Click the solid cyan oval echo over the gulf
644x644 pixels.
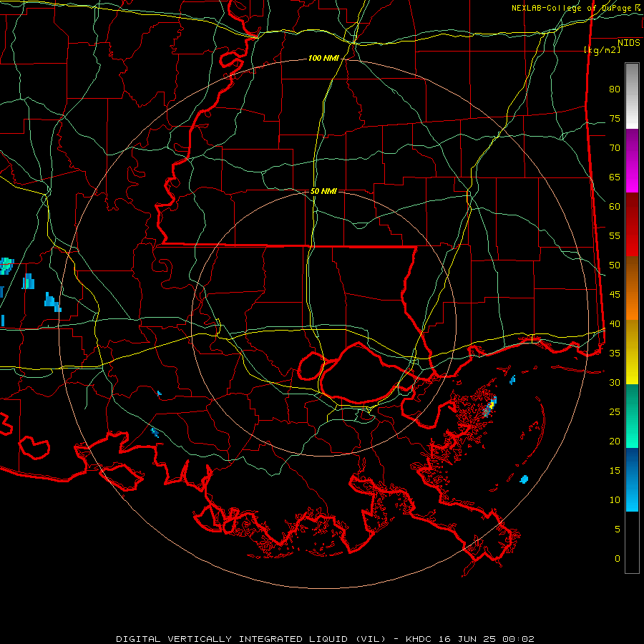pyautogui.click(x=524, y=479)
